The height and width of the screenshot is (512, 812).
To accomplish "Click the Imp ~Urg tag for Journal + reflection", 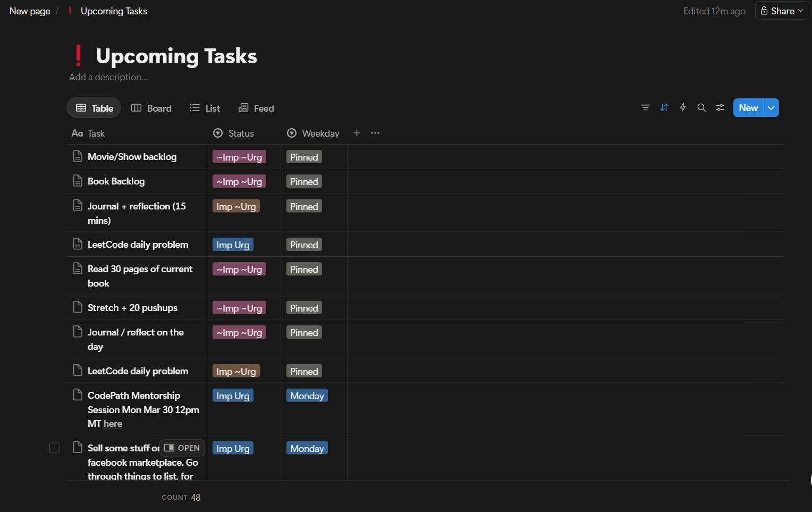I will tap(236, 206).
